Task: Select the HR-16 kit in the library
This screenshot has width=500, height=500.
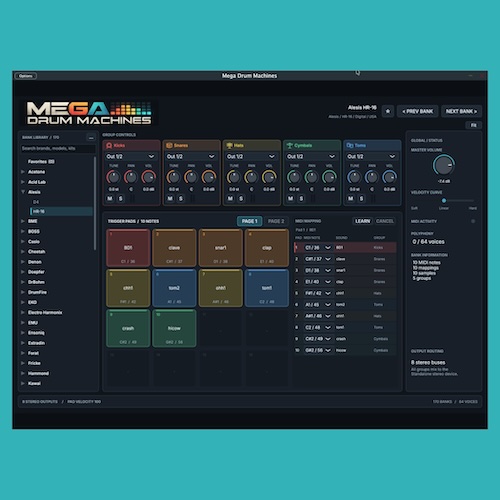Action: (x=61, y=211)
